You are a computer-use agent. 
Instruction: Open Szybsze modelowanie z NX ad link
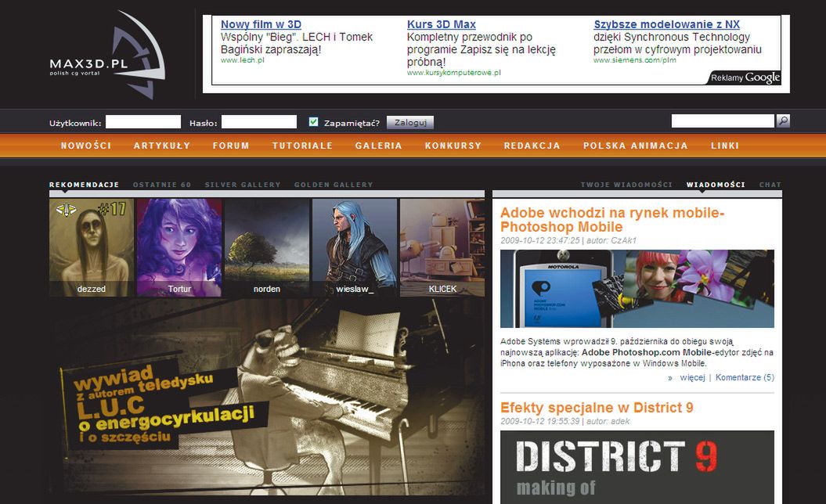click(x=666, y=24)
